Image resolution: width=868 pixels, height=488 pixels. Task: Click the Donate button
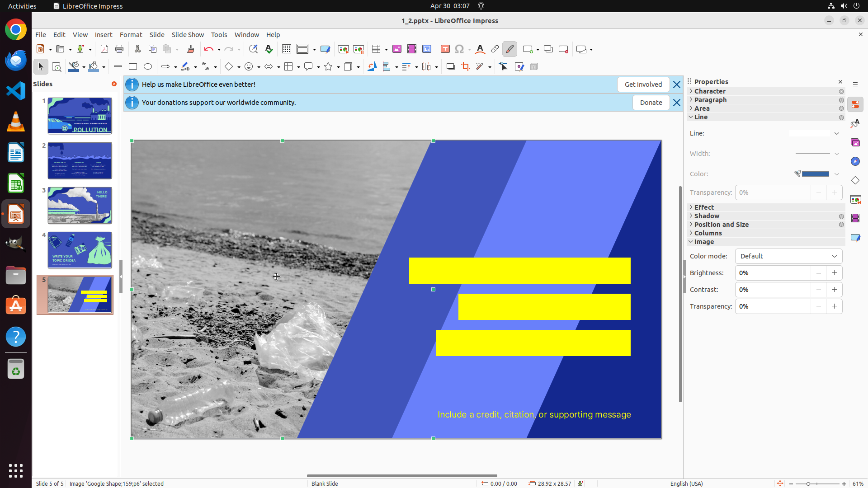[x=651, y=103]
